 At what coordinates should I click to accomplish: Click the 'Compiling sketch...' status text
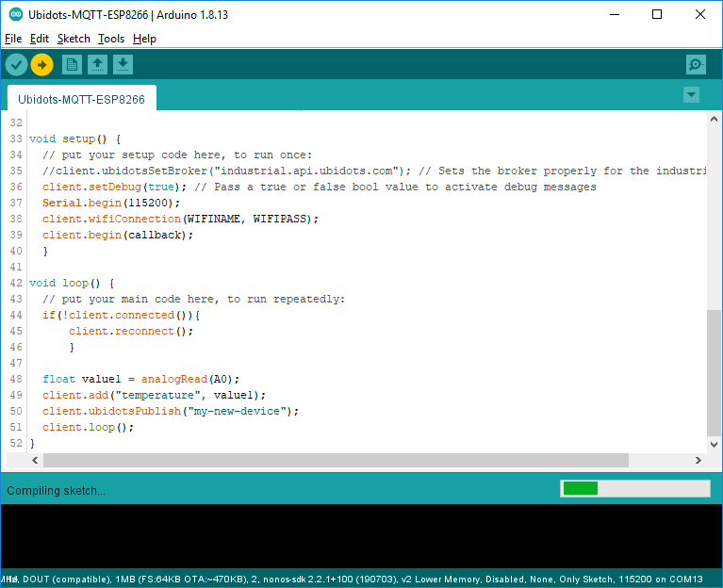[56, 491]
